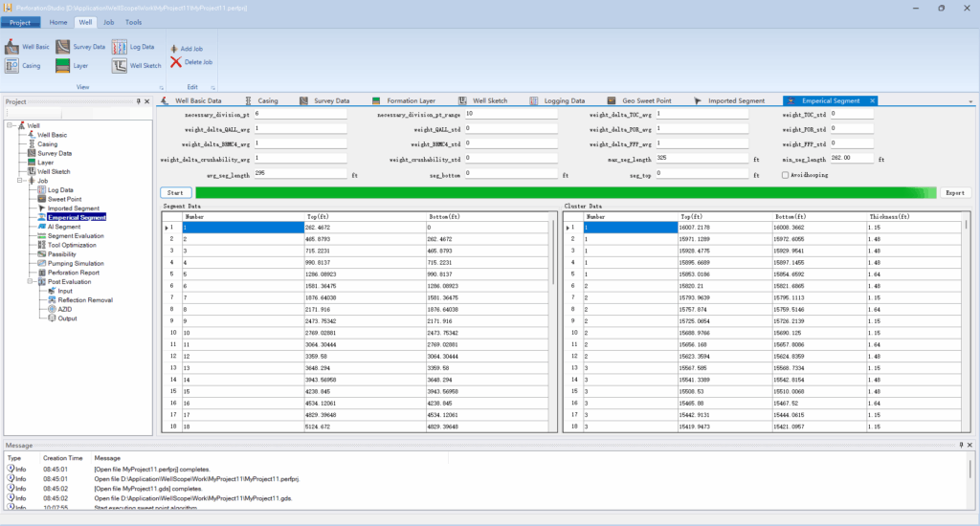This screenshot has height=526, width=980.
Task: Select Input under Post Evaluation
Action: [65, 291]
